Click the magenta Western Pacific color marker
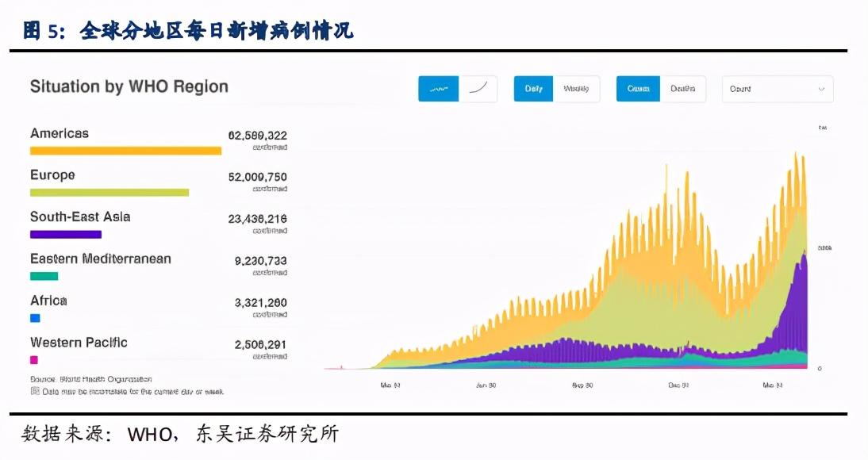The width and height of the screenshot is (868, 460). [x=34, y=360]
